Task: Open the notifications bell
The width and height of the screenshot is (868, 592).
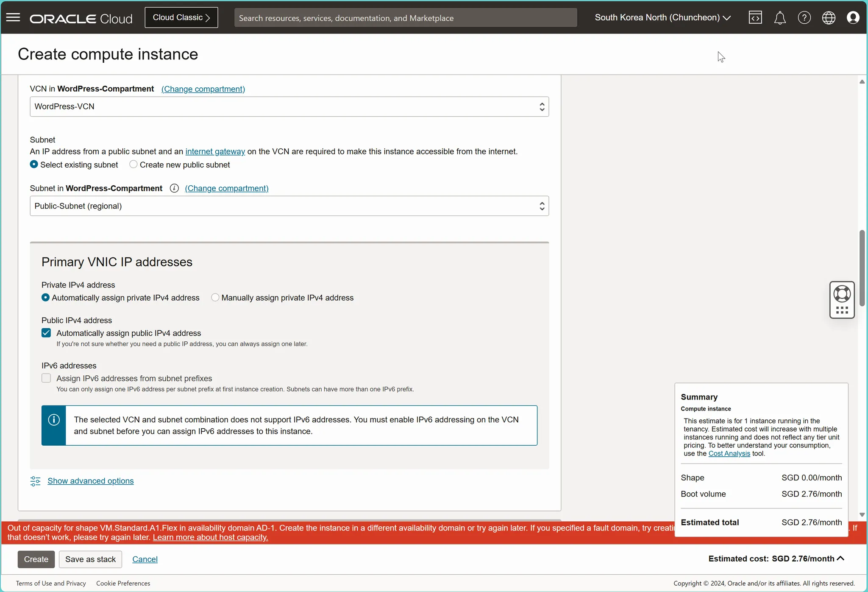Action: tap(780, 18)
